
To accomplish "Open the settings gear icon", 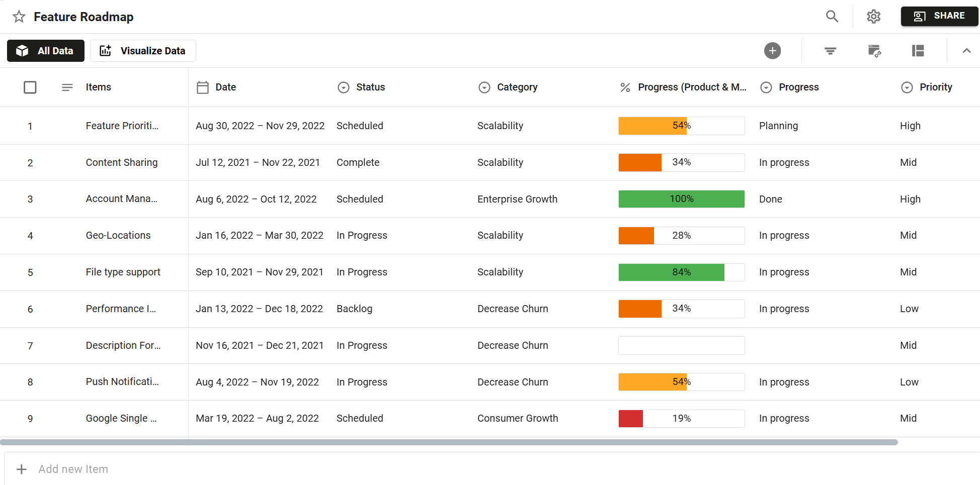I will [x=873, y=17].
